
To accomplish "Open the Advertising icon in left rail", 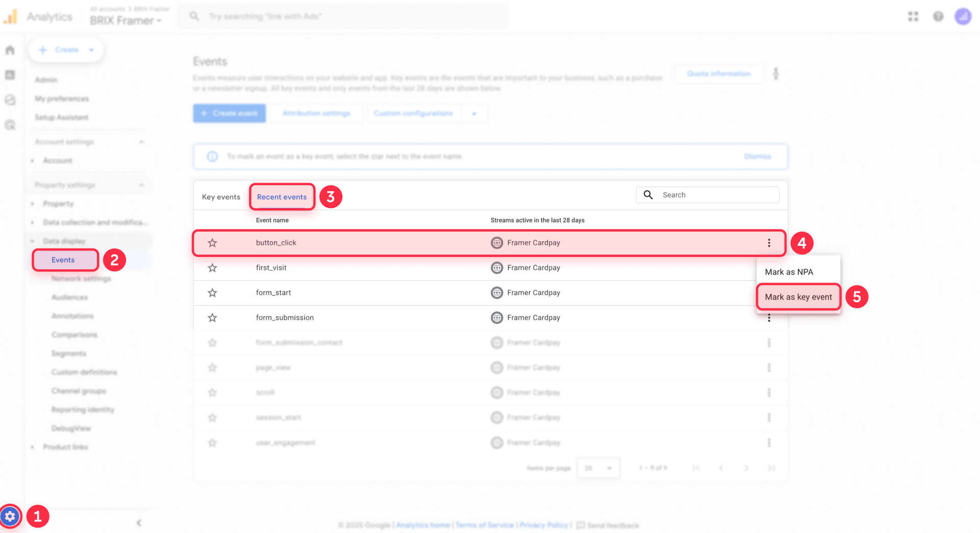I will [x=10, y=125].
